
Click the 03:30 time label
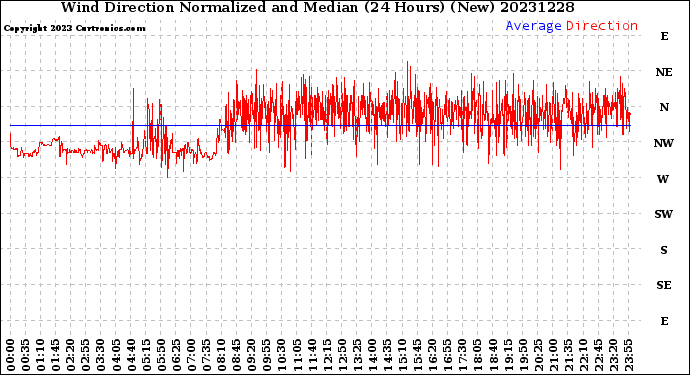click(x=101, y=355)
